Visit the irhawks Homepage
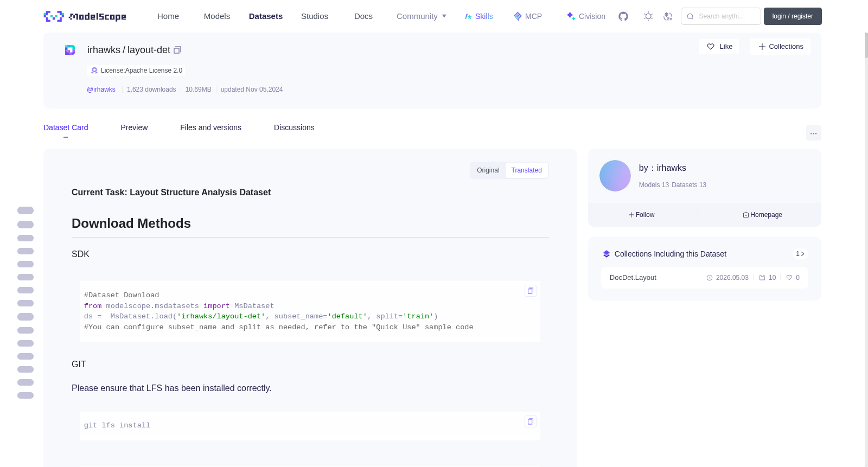The width and height of the screenshot is (868, 467). pyautogui.click(x=763, y=215)
